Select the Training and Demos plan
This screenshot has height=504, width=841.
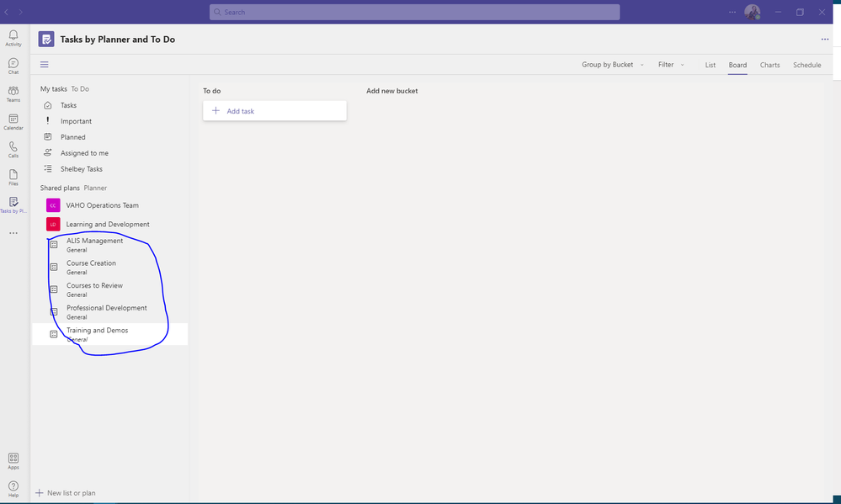click(110, 334)
